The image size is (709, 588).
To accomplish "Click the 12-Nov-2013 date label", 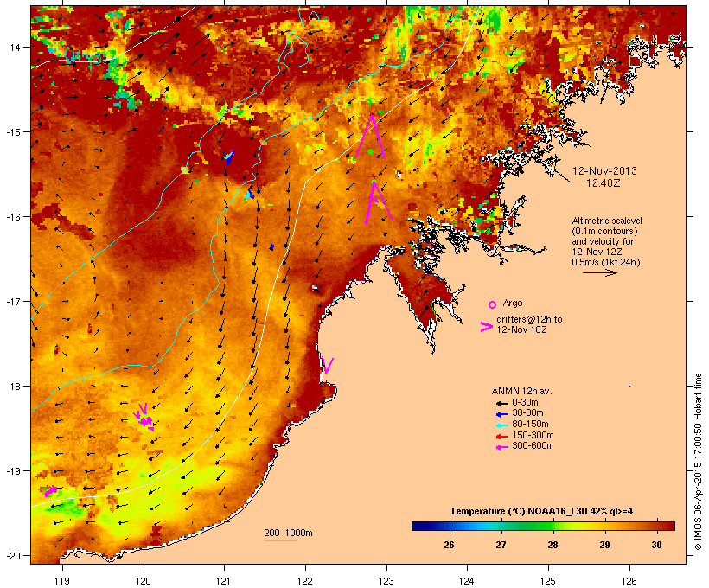I will (604, 171).
